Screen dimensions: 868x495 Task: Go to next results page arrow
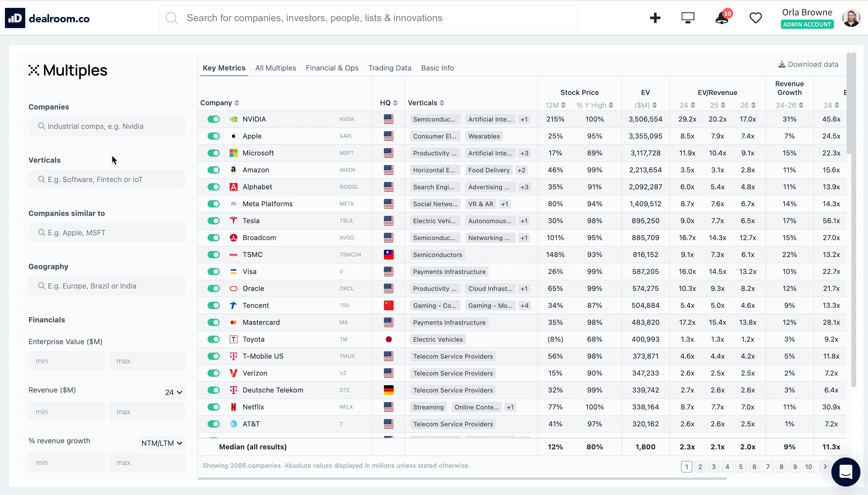point(825,467)
